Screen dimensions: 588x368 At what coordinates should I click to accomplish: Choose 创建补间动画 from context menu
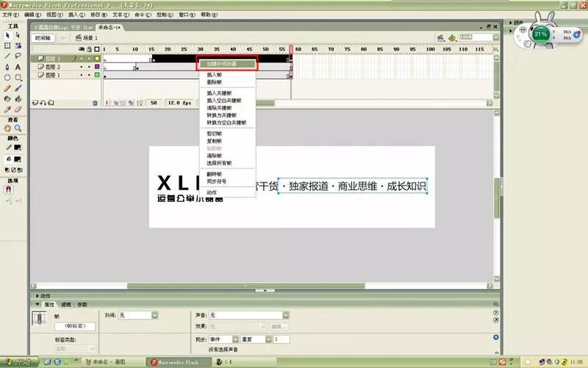[227, 64]
